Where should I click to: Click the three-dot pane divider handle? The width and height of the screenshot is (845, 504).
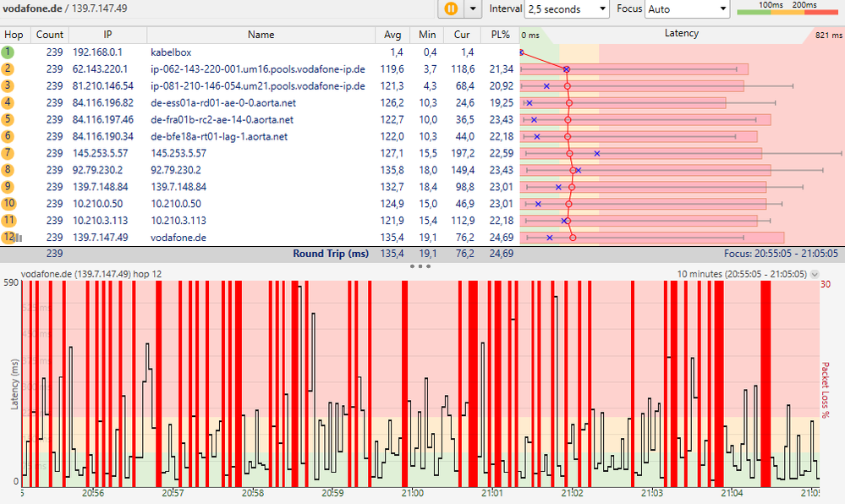pyautogui.click(x=420, y=266)
